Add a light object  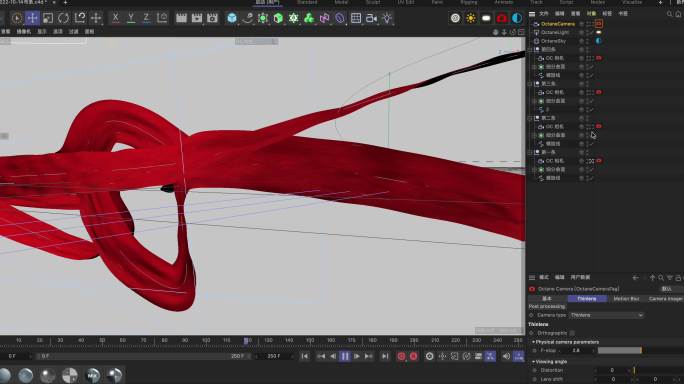[x=387, y=18]
